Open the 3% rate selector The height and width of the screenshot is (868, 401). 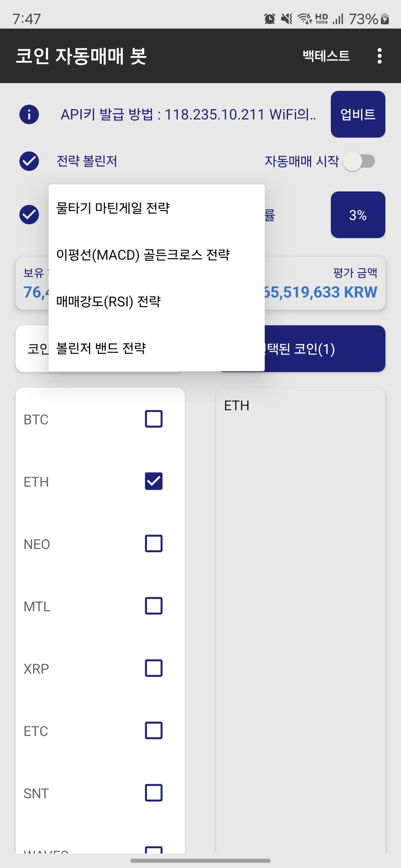click(x=358, y=215)
